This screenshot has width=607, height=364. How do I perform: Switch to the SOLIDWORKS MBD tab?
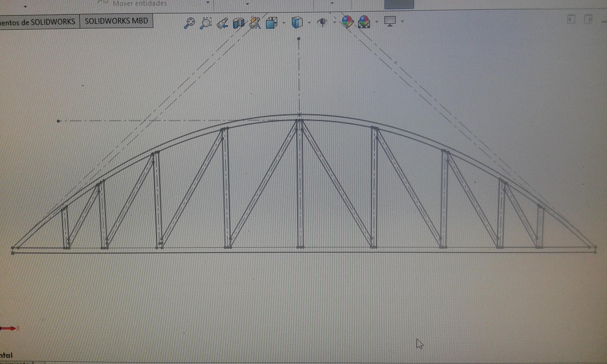pyautogui.click(x=116, y=21)
